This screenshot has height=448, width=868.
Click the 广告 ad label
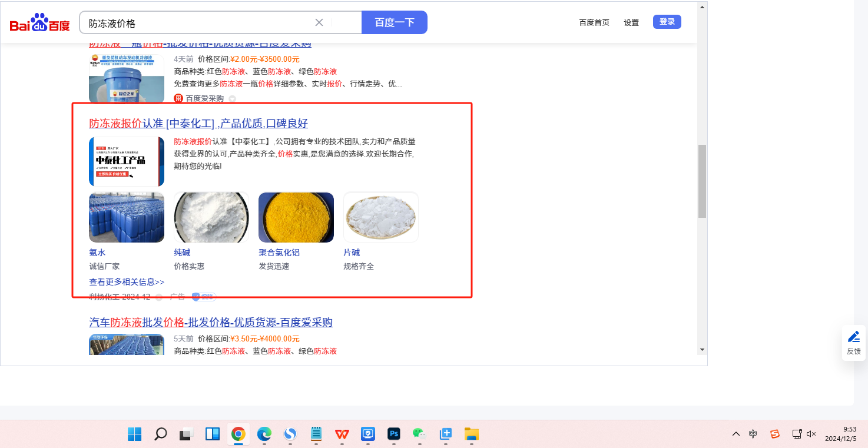click(x=177, y=297)
